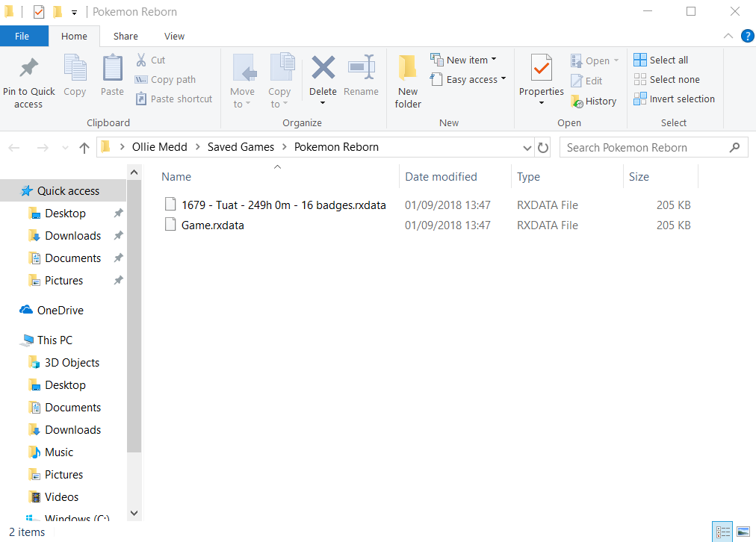This screenshot has width=756, height=542.
Task: Click Saved Games in the breadcrumb
Action: pyautogui.click(x=241, y=147)
